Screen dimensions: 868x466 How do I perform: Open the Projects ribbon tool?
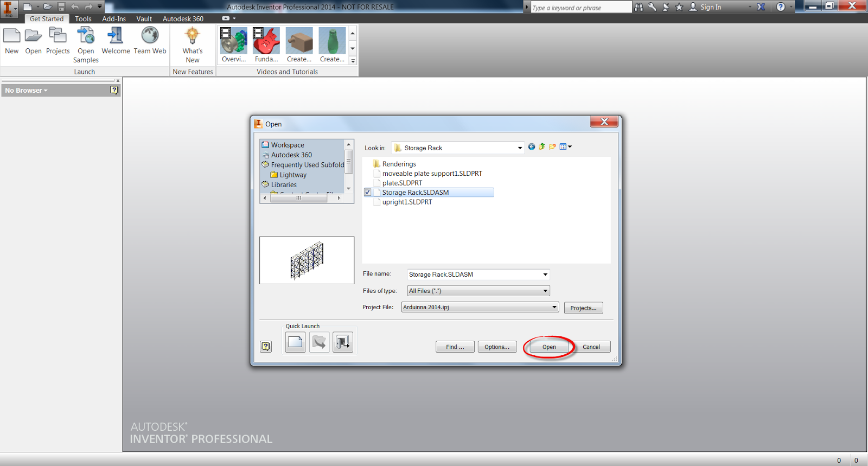pos(58,41)
